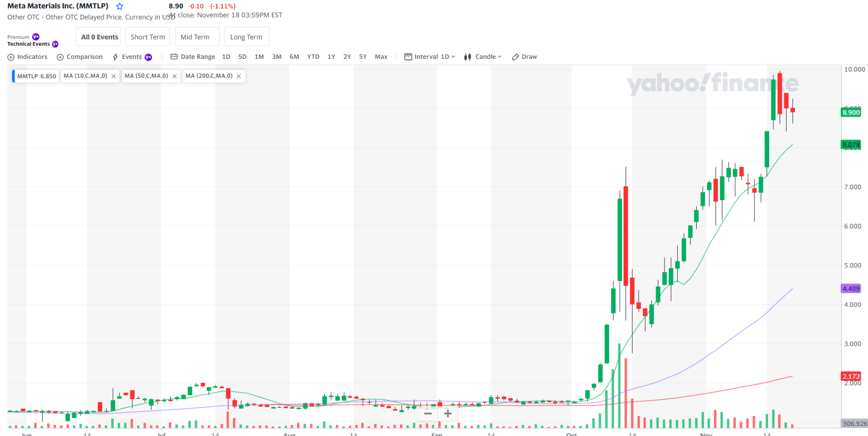Set range to 6M

(x=294, y=57)
